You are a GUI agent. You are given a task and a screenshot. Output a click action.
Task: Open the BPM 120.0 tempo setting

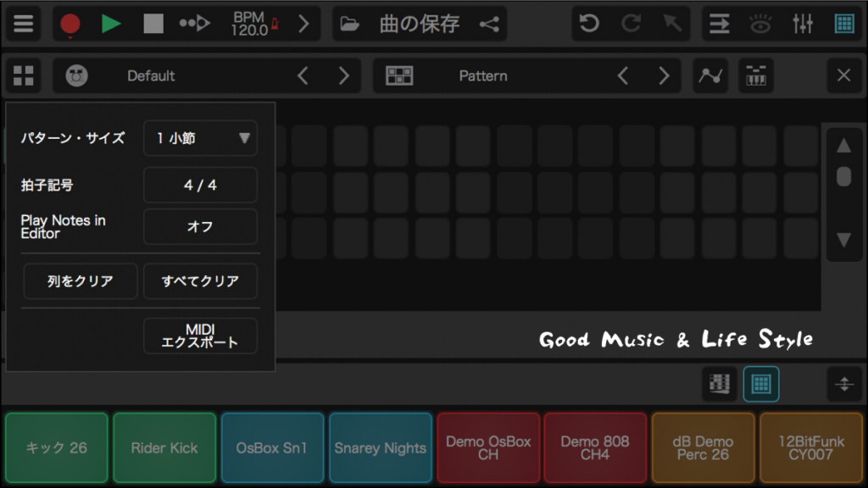(x=254, y=24)
